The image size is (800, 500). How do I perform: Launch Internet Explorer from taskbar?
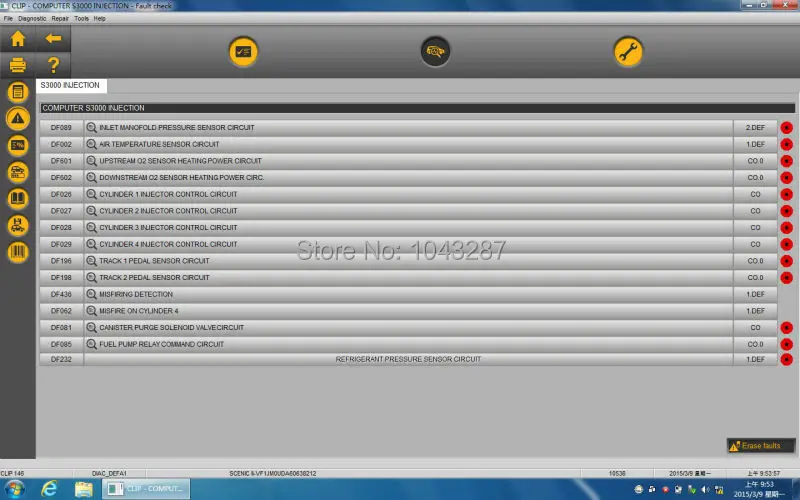pyautogui.click(x=49, y=489)
